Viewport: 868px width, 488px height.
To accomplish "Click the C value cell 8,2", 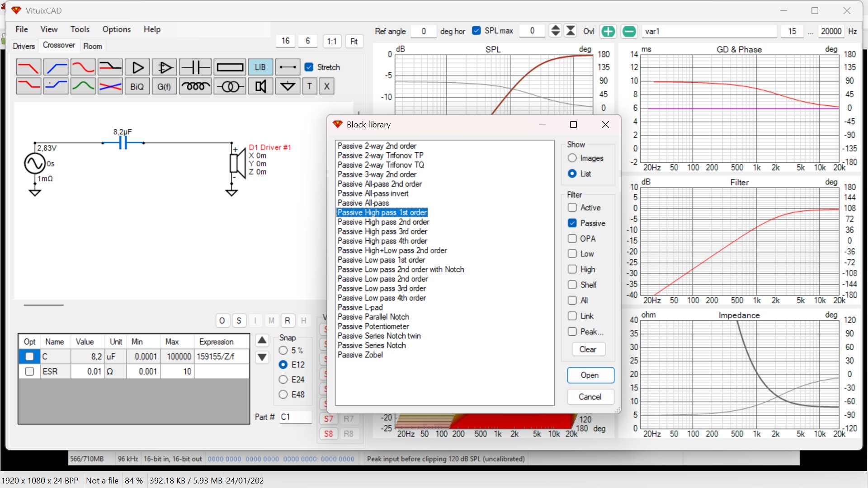I will (87, 357).
